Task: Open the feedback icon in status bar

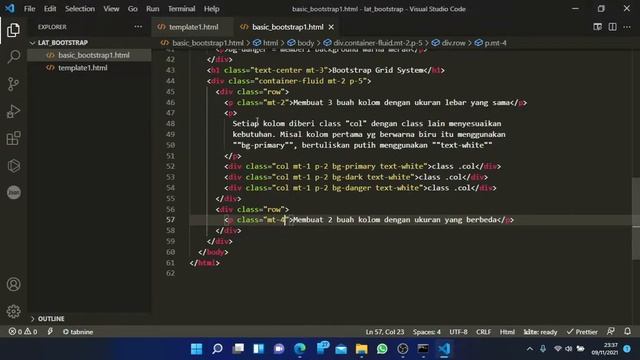Action: coord(611,331)
